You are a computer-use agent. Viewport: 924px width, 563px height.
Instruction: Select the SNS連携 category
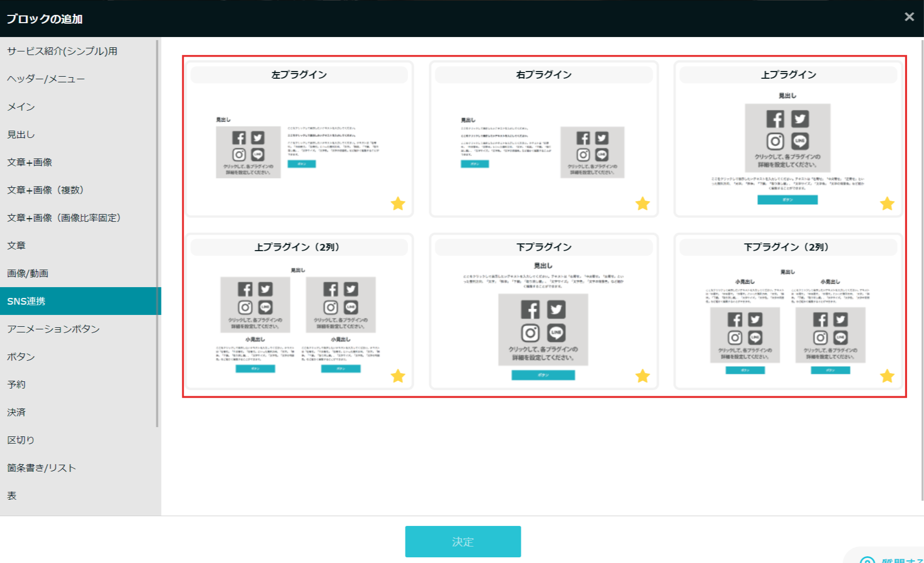80,301
